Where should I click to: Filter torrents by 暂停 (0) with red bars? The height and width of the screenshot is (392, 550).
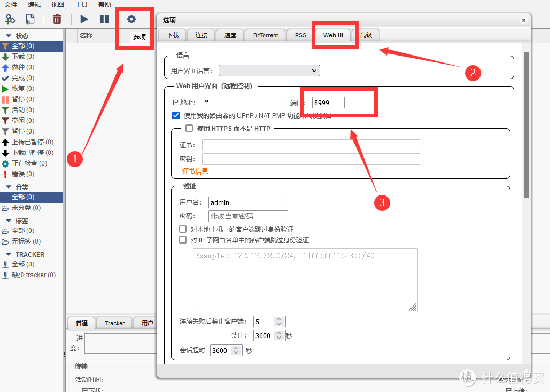tap(23, 99)
